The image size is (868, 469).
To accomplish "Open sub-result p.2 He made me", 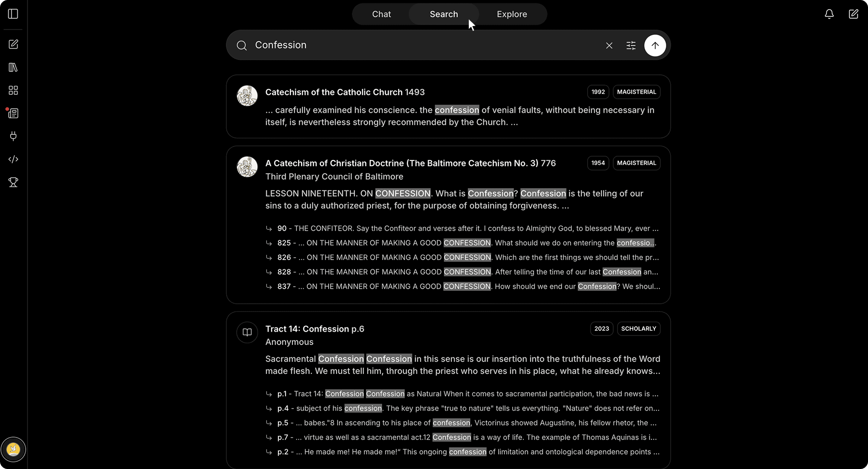I will (x=463, y=452).
